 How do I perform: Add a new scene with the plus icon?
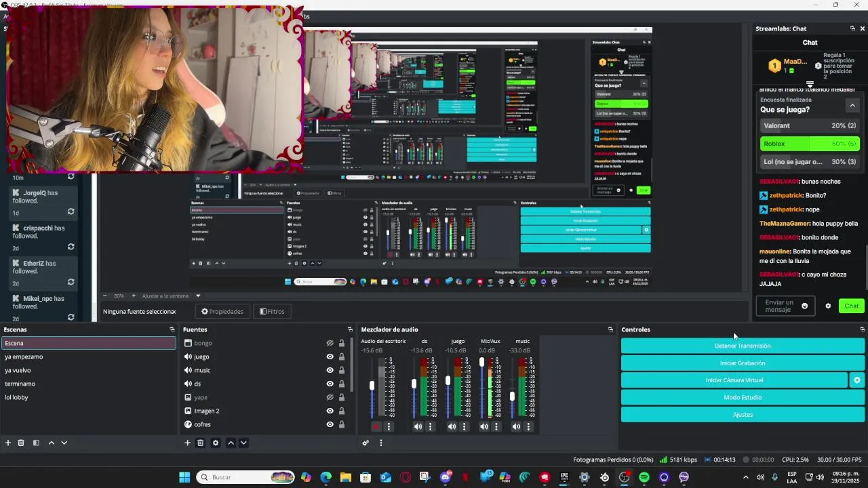coord(8,443)
